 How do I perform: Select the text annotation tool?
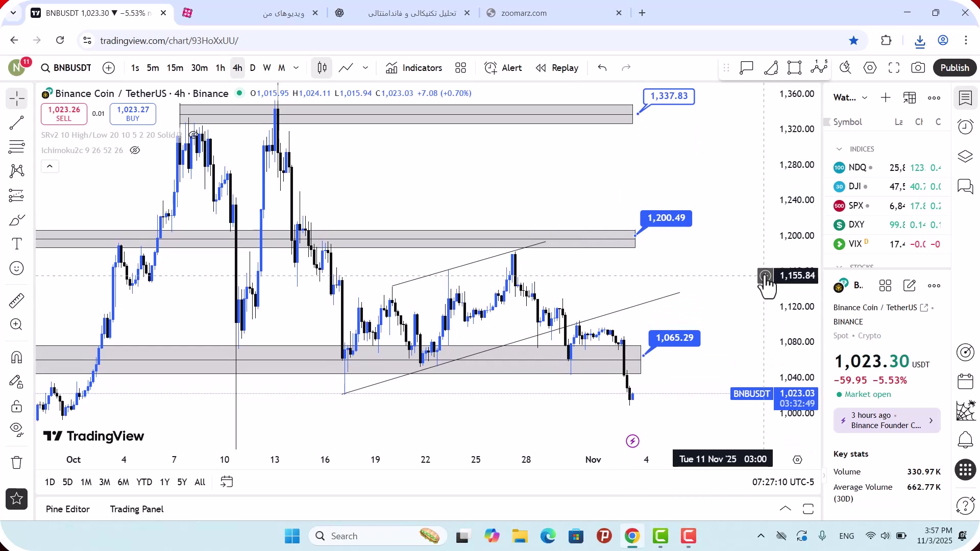(16, 244)
